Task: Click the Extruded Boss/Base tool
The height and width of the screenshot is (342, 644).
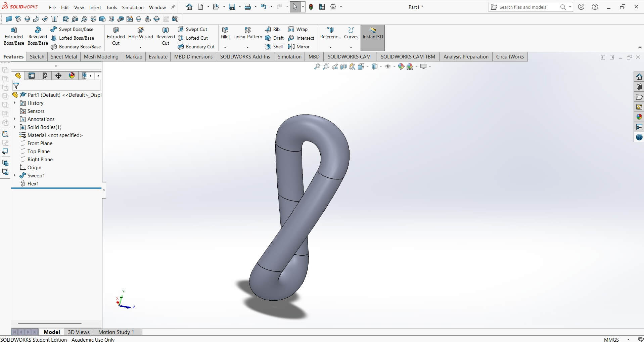Action: pyautogui.click(x=14, y=36)
